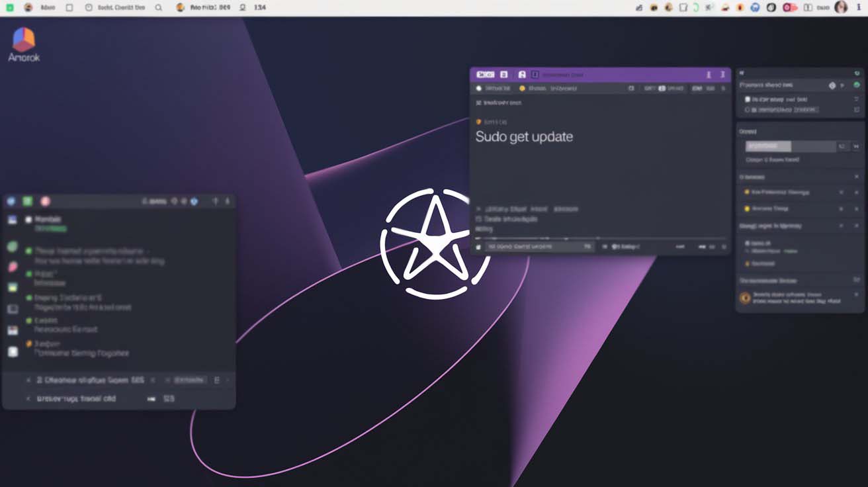Select the orange-marked row in the left panel list
Viewport: 868px width, 487px height.
[79, 349]
